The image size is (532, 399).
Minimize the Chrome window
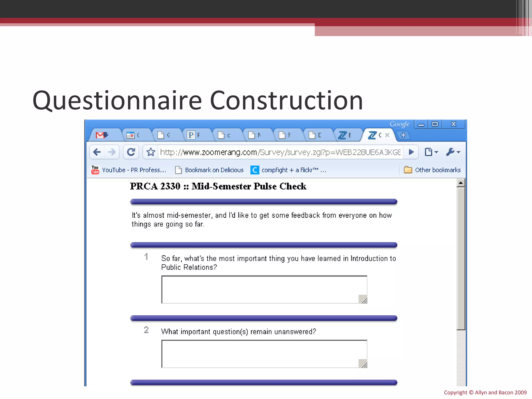421,124
